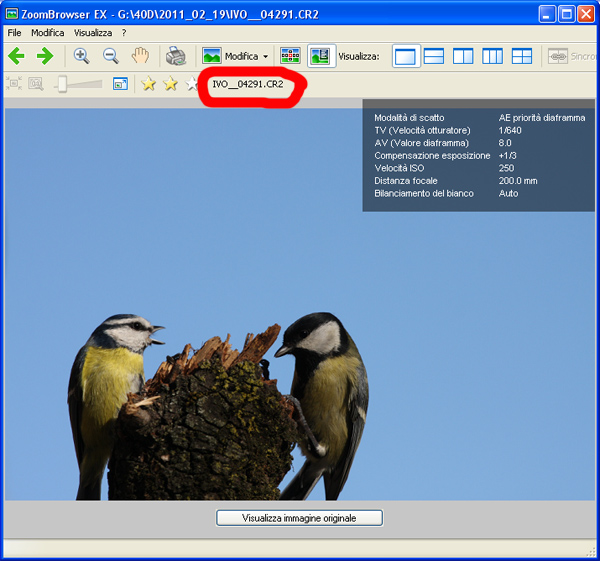Click the zoom in magnifier
Image resolution: width=600 pixels, height=561 pixels.
click(82, 56)
